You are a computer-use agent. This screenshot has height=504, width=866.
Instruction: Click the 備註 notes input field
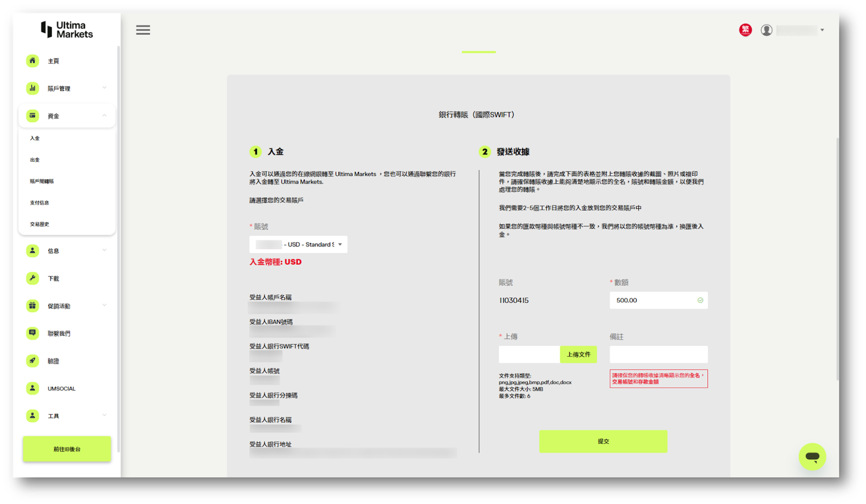pyautogui.click(x=659, y=354)
